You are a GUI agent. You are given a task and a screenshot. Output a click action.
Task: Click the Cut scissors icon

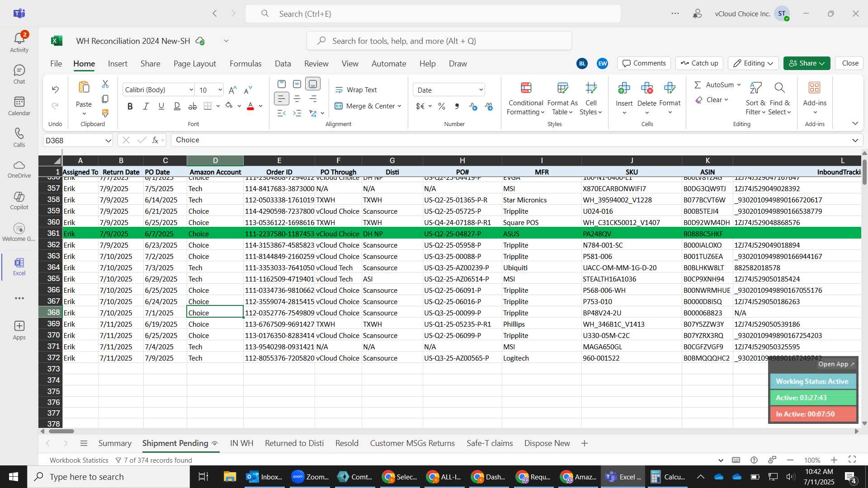coord(105,84)
